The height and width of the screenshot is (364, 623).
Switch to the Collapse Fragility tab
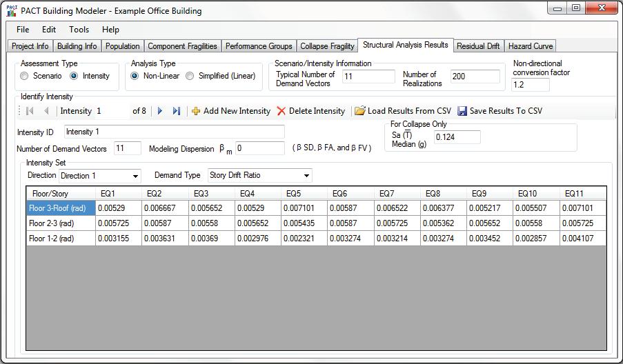coord(327,46)
